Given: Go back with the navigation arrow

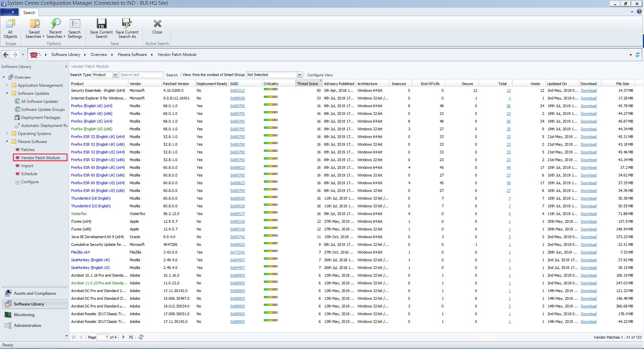Looking at the screenshot, I should [x=6, y=55].
